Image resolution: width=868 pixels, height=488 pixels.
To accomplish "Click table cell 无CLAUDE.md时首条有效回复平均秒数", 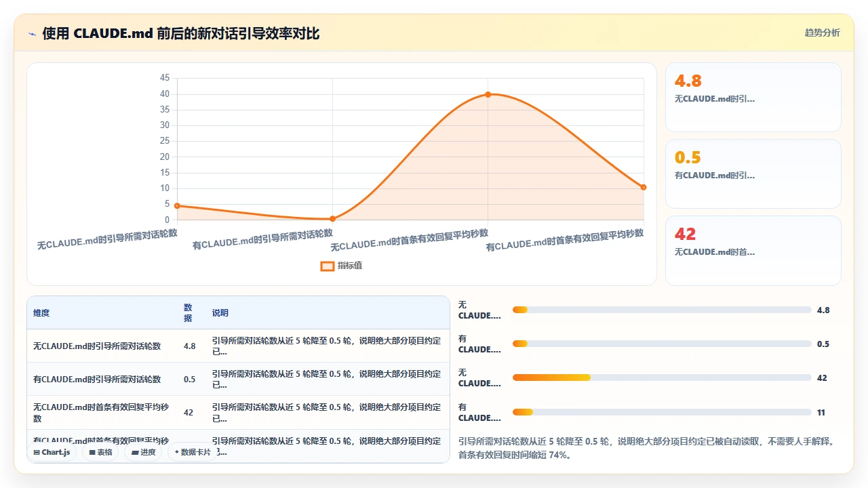I will click(101, 413).
